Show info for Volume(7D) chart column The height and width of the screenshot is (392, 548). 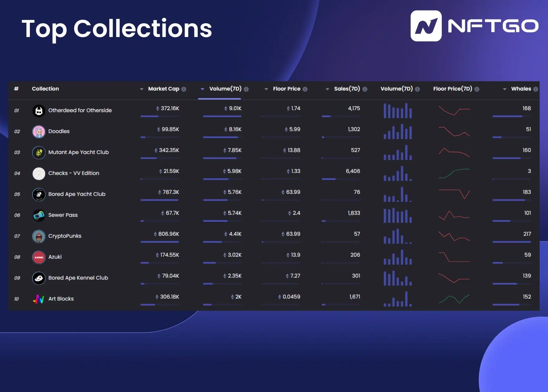pyautogui.click(x=418, y=89)
